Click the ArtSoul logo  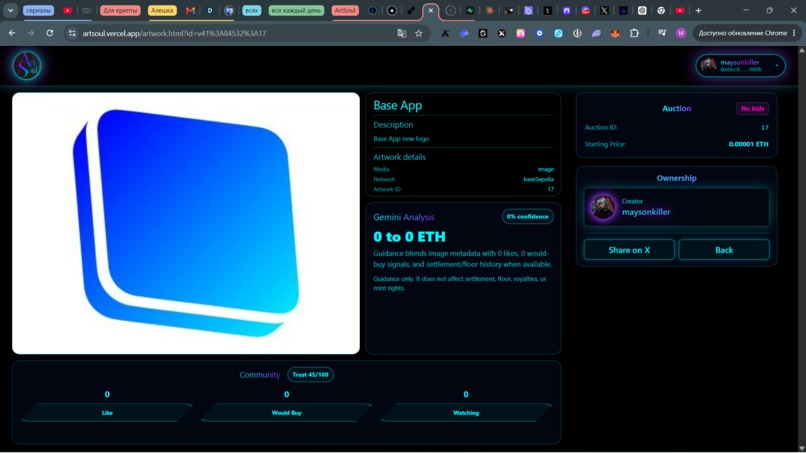pyautogui.click(x=27, y=65)
